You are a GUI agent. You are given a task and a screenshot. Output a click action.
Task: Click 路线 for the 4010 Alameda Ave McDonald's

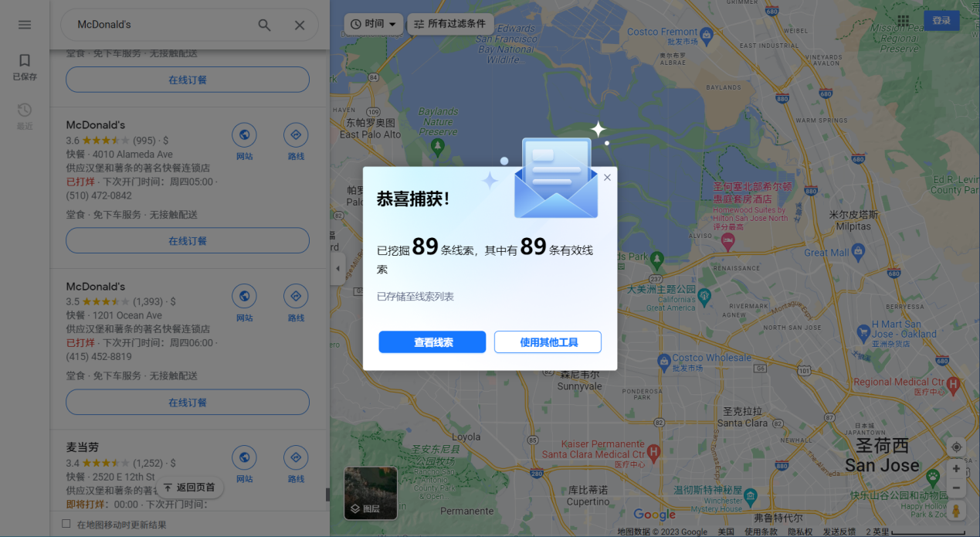(296, 141)
